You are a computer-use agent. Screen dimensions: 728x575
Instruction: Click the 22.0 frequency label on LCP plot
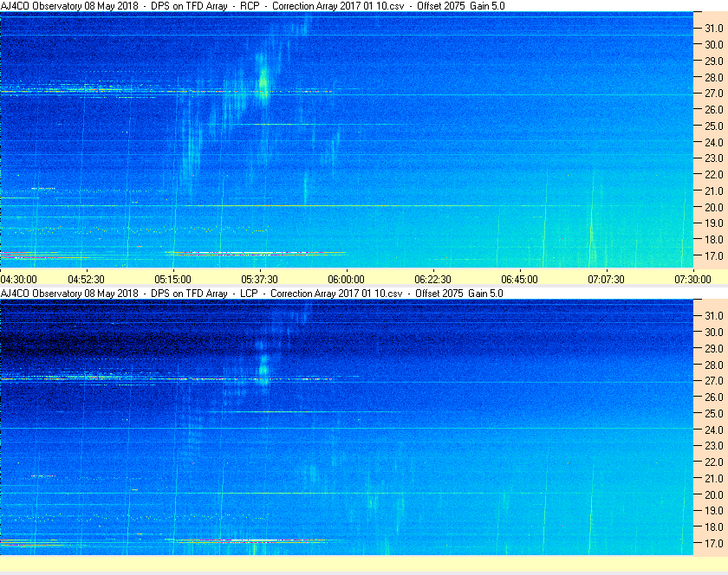click(714, 462)
